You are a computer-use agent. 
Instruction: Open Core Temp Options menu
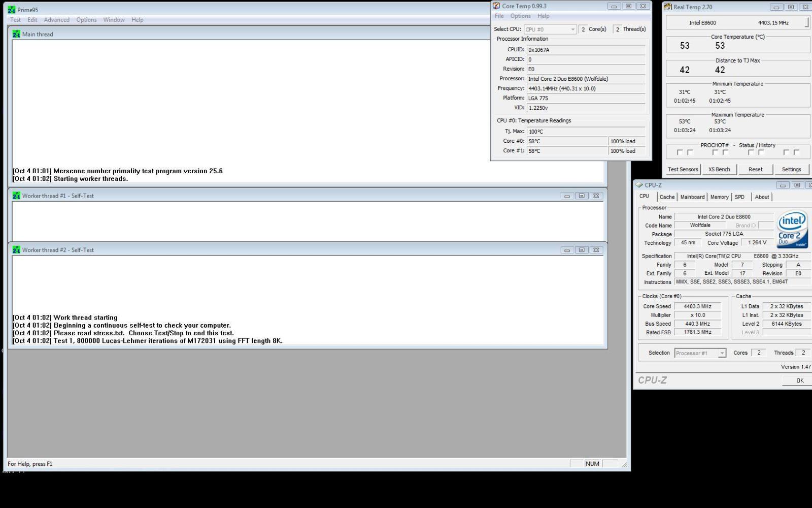coord(521,16)
